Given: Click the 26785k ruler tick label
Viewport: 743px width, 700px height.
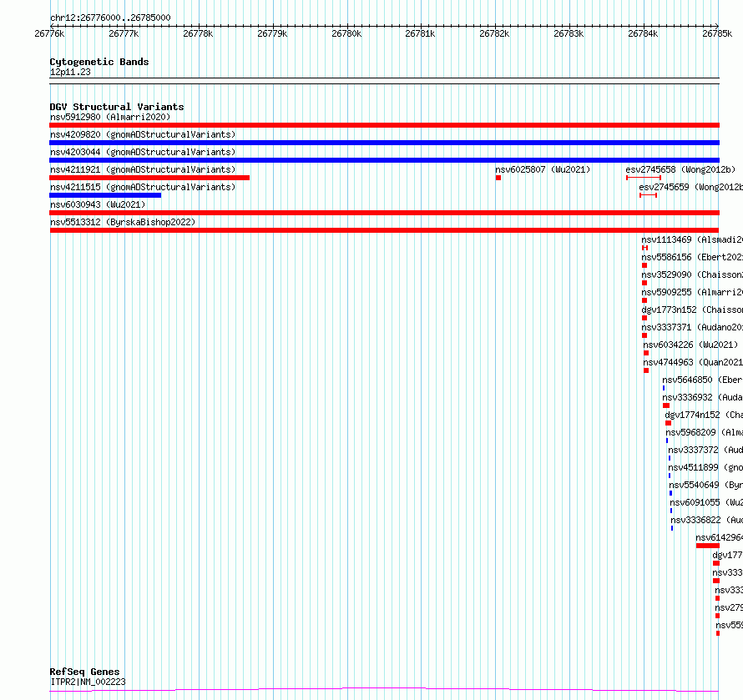Looking at the screenshot, I should click(717, 33).
